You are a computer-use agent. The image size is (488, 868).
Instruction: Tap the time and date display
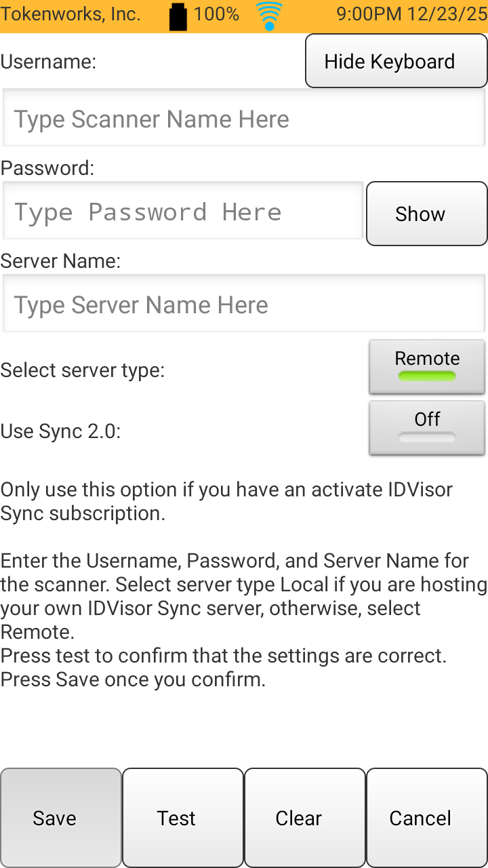click(411, 14)
